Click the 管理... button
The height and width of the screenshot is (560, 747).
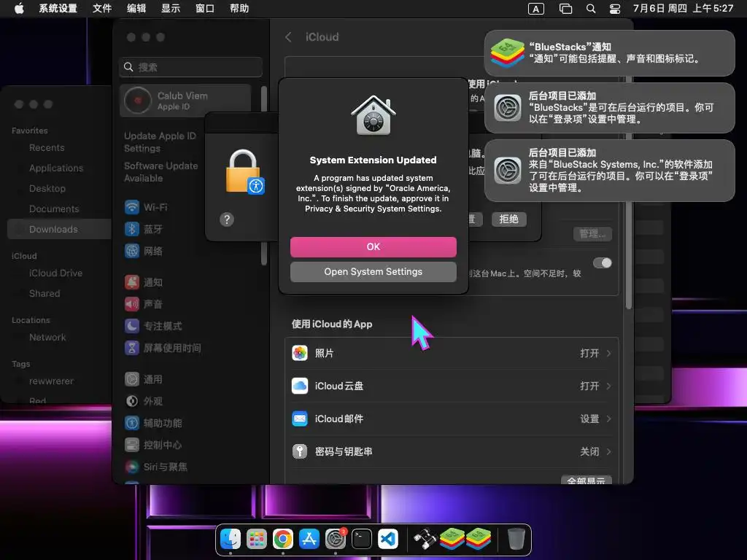(x=592, y=234)
